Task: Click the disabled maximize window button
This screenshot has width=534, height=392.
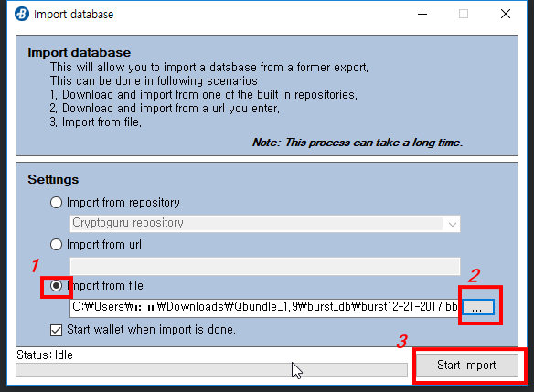Action: 464,14
